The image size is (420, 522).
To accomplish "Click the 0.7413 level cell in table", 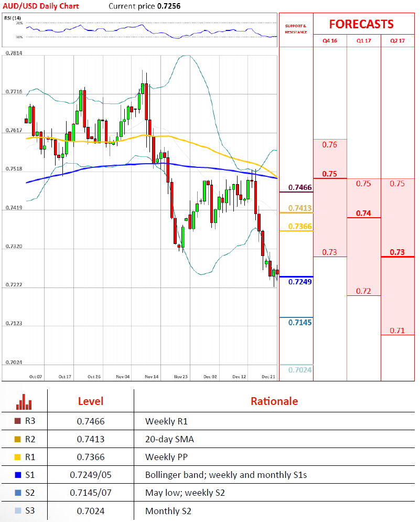I will tap(91, 439).
